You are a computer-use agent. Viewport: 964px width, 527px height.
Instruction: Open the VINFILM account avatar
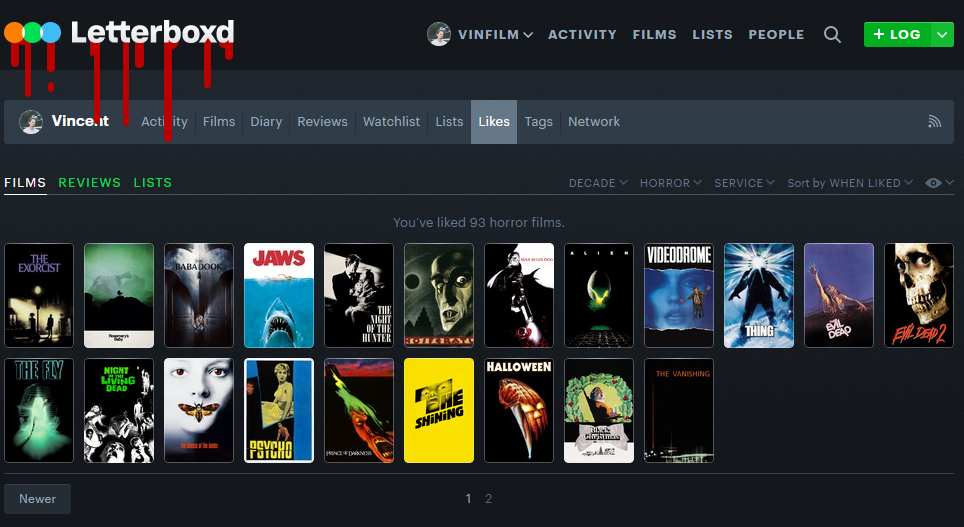(x=439, y=34)
